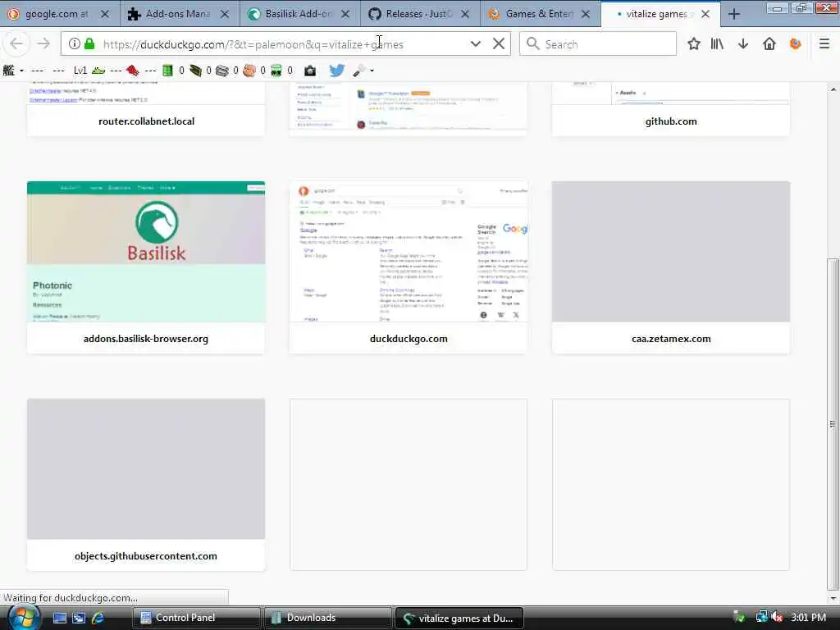Click the orange Firefox toolbar icon
This screenshot has height=630, width=840.
796,44
